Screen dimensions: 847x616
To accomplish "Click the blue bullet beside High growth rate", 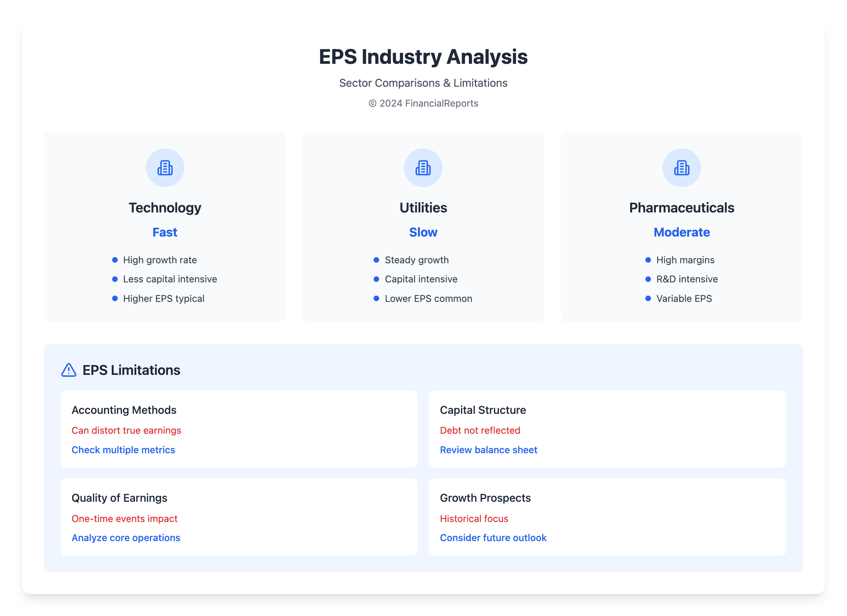I will pyautogui.click(x=115, y=260).
